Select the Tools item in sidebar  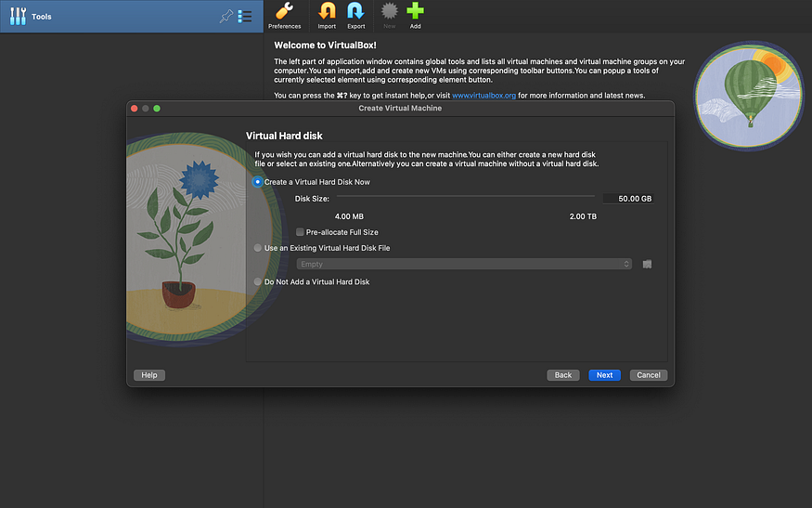tap(132, 17)
